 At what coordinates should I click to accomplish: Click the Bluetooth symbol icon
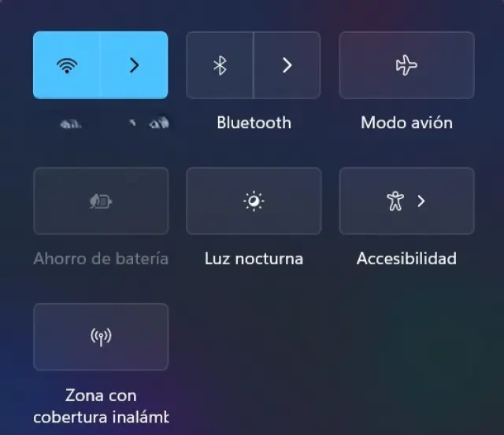(x=220, y=65)
